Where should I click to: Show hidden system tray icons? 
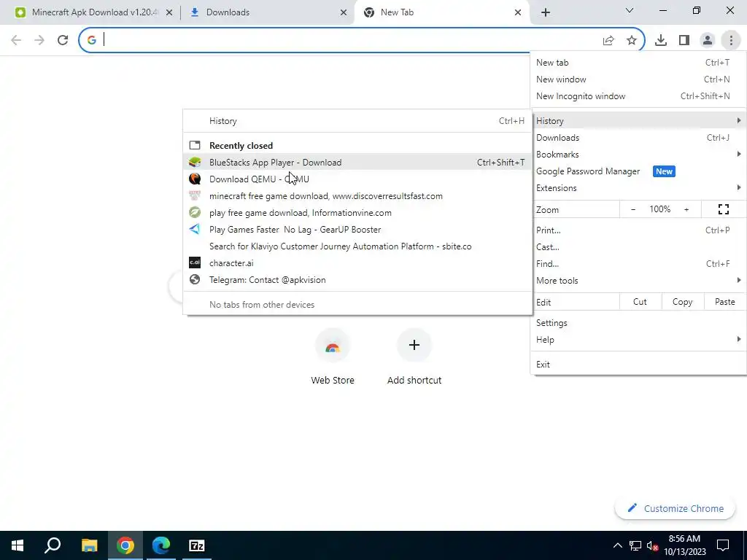coord(617,545)
